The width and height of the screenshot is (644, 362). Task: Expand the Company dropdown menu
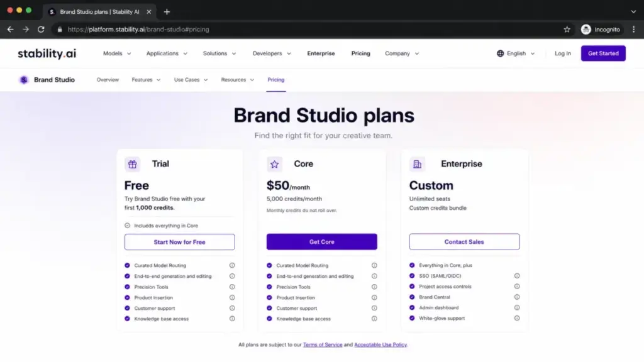click(402, 53)
